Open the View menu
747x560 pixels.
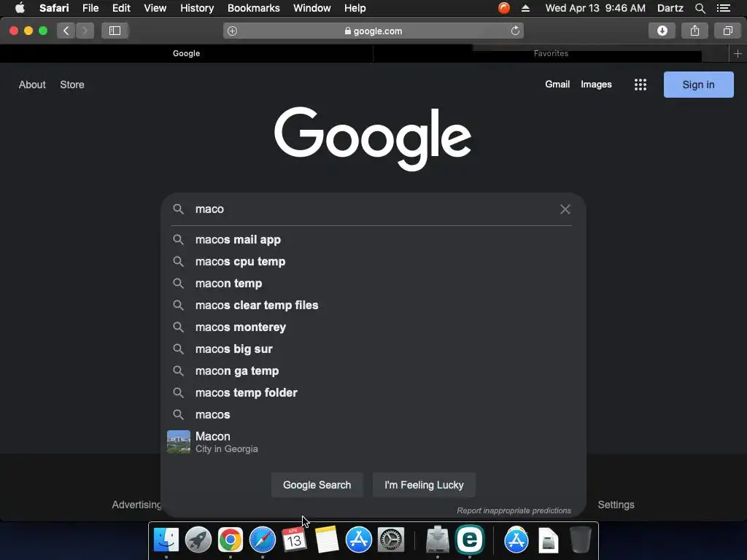click(155, 8)
